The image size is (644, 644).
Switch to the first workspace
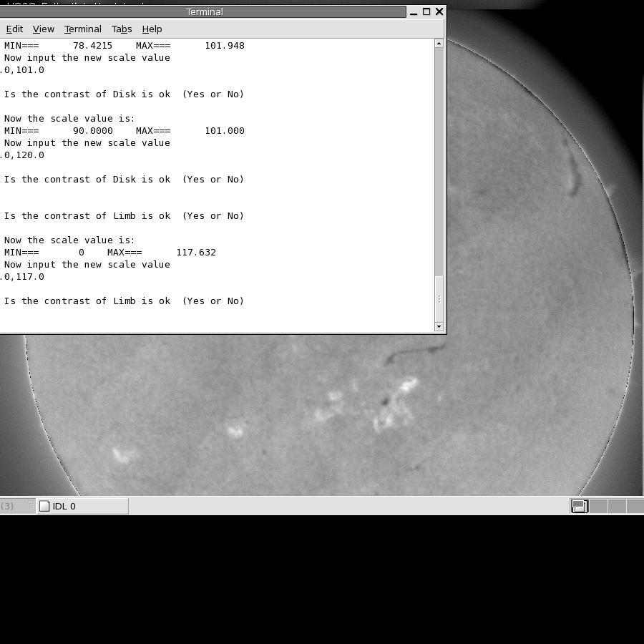tap(579, 507)
